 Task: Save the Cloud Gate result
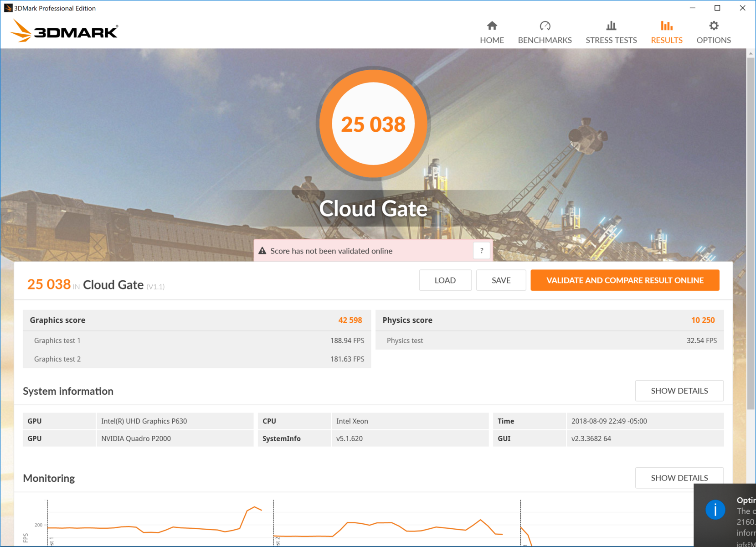pos(501,280)
